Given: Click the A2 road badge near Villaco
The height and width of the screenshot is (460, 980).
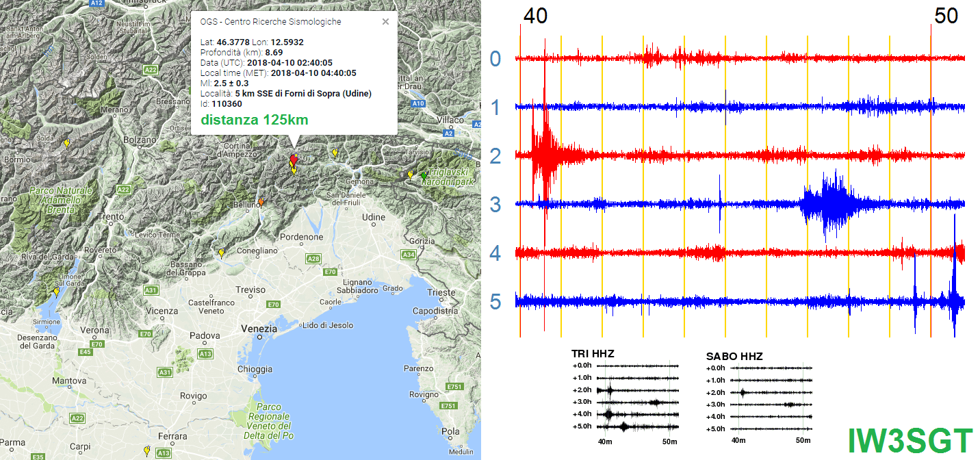Looking at the screenshot, I should (450, 133).
